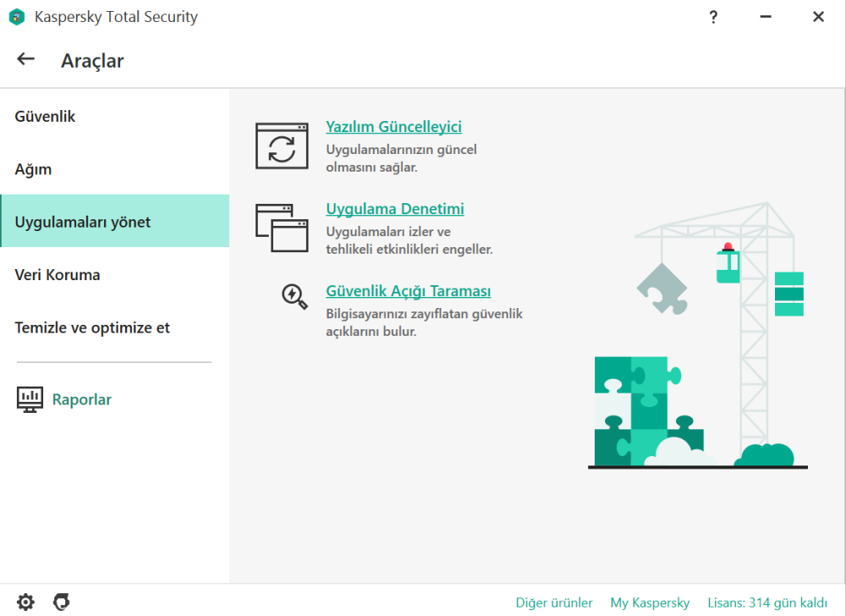The height and width of the screenshot is (616, 846).
Task: Open the Veri Koruma section
Action: 114,274
